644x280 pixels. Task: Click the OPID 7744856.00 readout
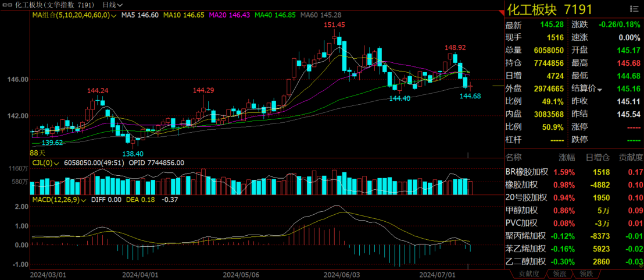(x=156, y=163)
